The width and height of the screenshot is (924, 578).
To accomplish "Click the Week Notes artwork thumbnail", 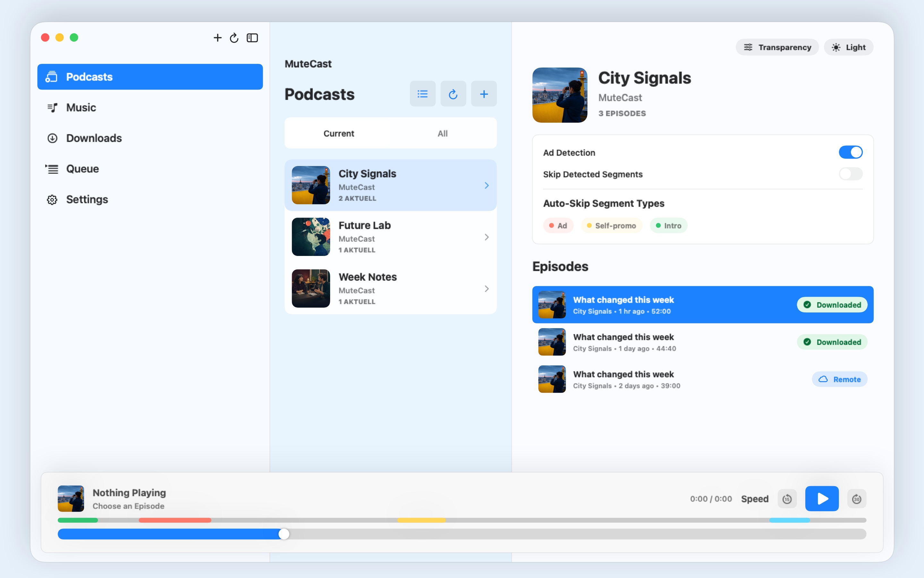I will [x=311, y=288].
